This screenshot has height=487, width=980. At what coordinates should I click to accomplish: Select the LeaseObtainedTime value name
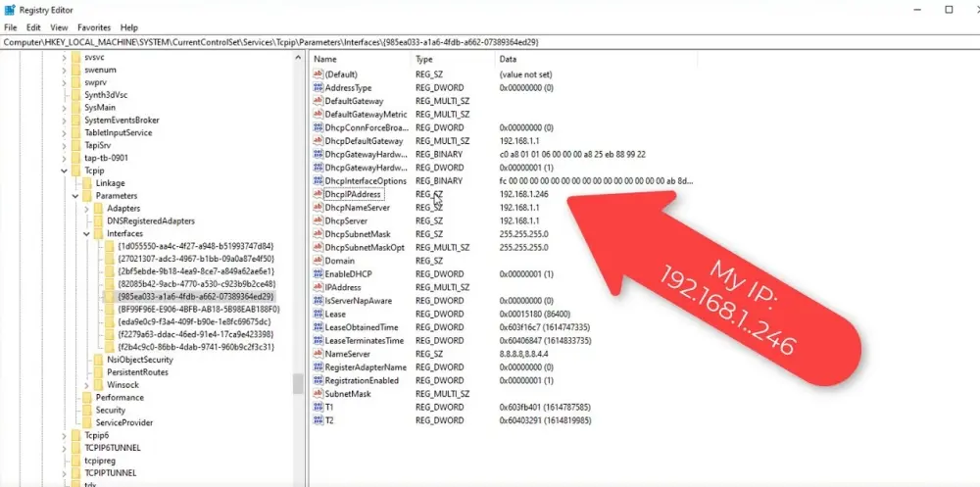tap(362, 327)
